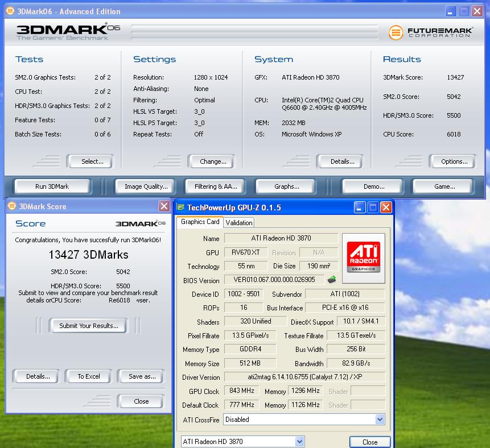Launch the Game mode
Screen dimensions: 490x448
[x=443, y=186]
